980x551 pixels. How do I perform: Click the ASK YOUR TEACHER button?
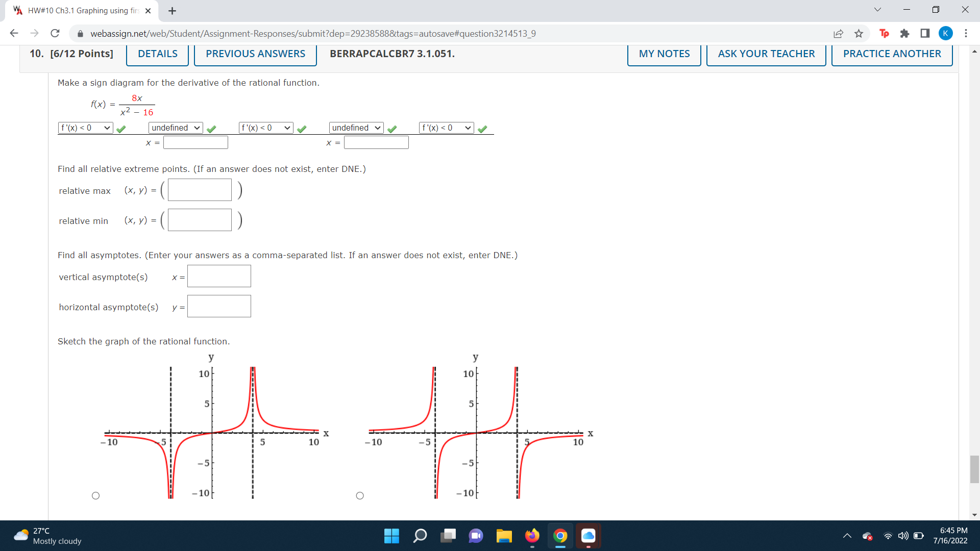[766, 54]
